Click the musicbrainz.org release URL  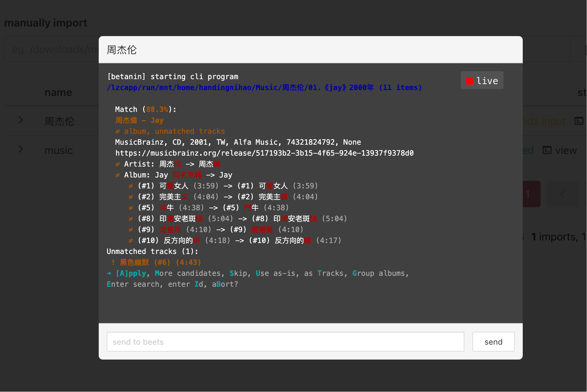coord(264,153)
